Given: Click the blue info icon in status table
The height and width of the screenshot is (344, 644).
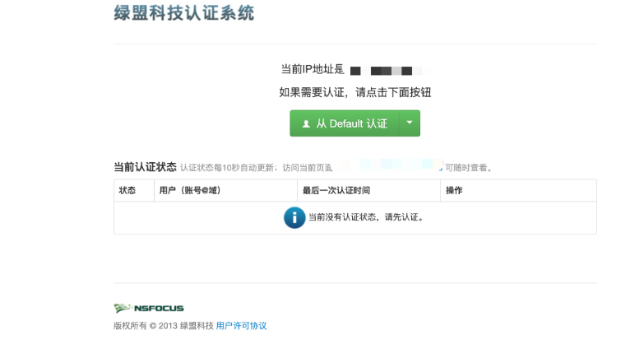Looking at the screenshot, I should coord(294,217).
